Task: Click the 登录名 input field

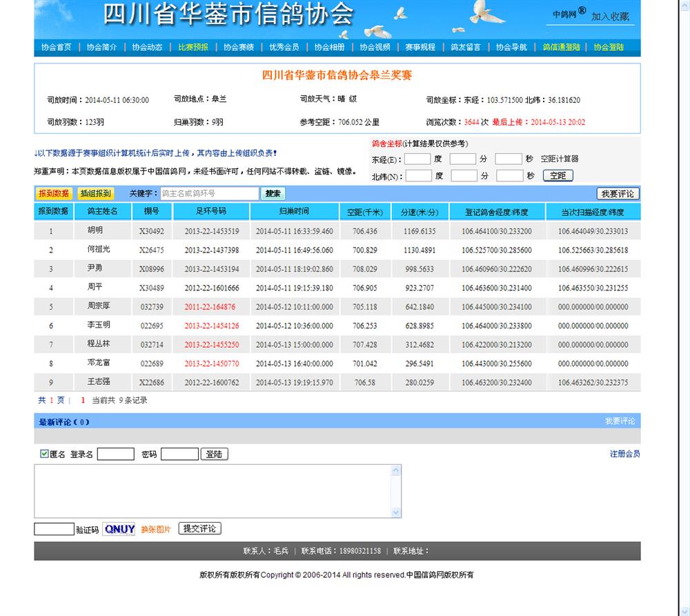Action: coord(115,454)
